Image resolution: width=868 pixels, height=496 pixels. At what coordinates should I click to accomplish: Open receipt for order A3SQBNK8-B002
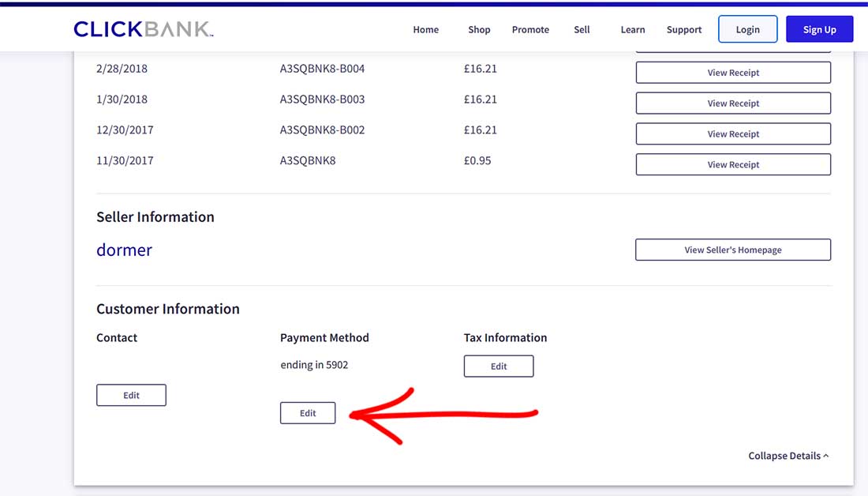click(x=733, y=134)
